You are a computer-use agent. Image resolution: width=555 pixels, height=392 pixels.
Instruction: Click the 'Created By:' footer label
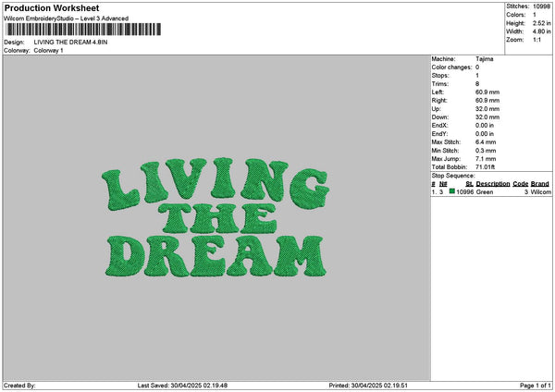[x=19, y=386]
